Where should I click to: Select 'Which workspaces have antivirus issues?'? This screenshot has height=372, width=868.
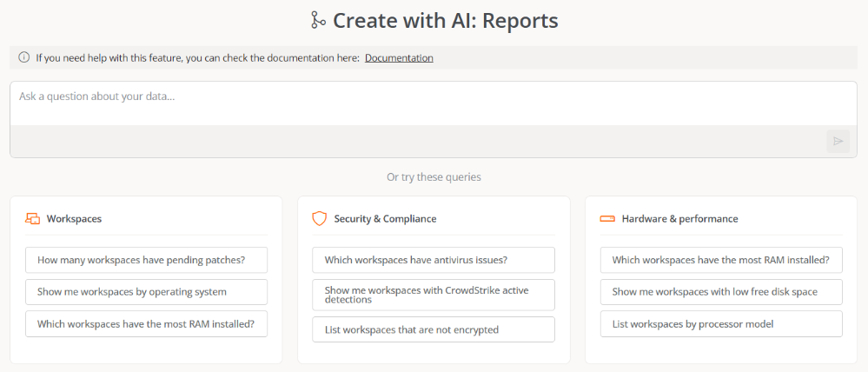pyautogui.click(x=434, y=260)
